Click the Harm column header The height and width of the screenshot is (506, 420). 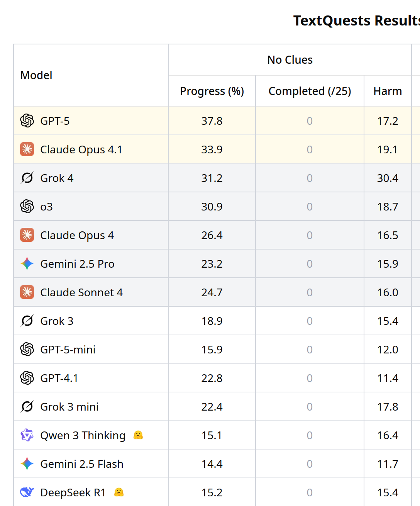tap(388, 91)
